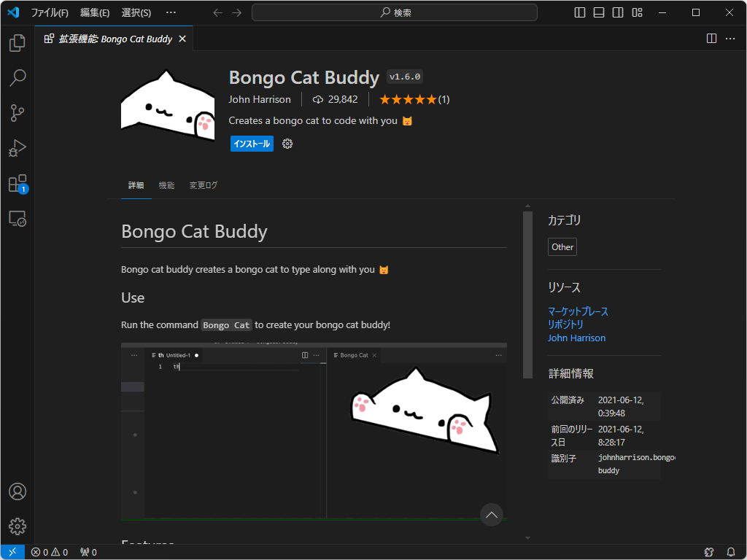Open the Source Control view
Screen dimensions: 747x560
tap(17, 113)
